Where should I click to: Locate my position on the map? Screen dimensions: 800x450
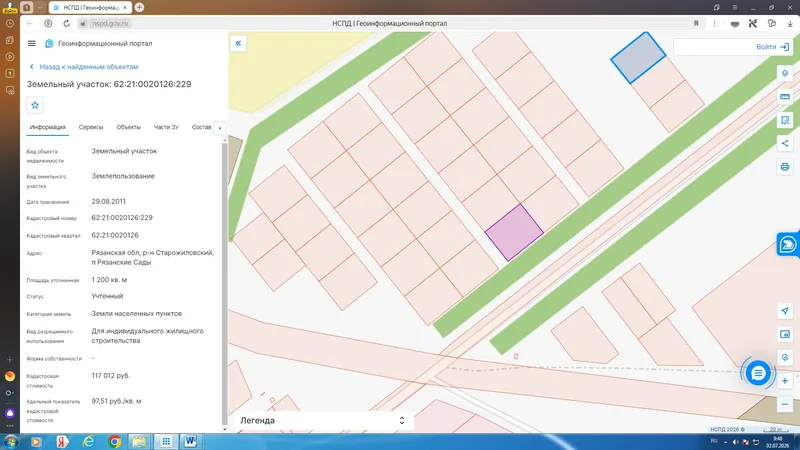click(x=785, y=311)
